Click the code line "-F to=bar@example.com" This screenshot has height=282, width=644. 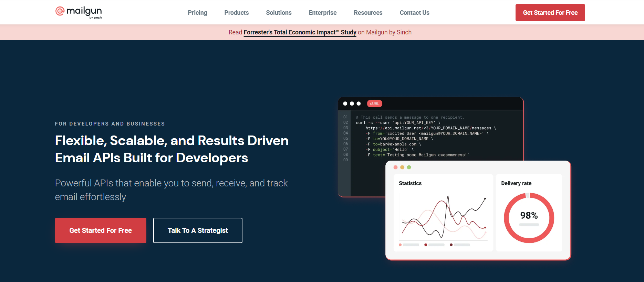393,144
